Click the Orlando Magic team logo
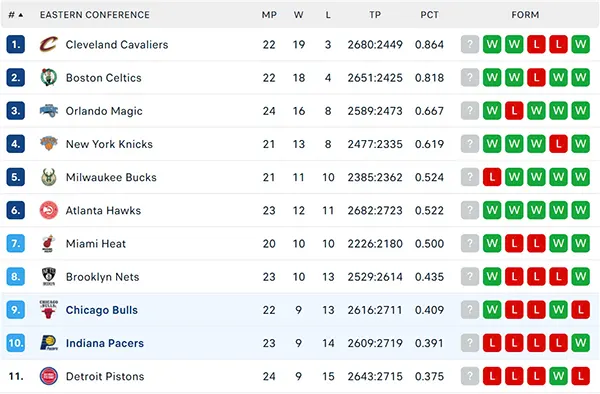Viewport: 600px width, 394px height. click(49, 111)
